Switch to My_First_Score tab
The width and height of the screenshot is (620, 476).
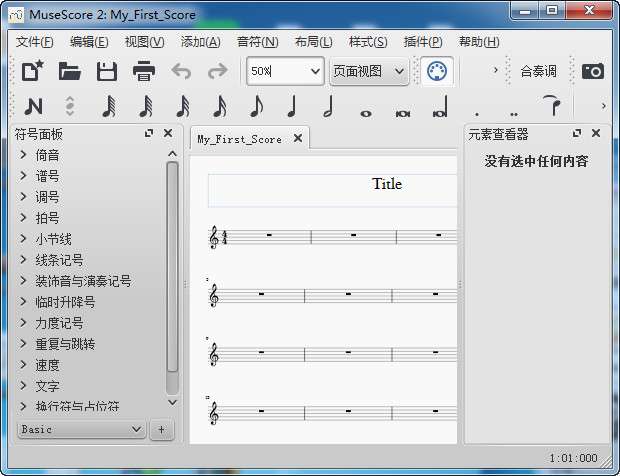click(239, 139)
